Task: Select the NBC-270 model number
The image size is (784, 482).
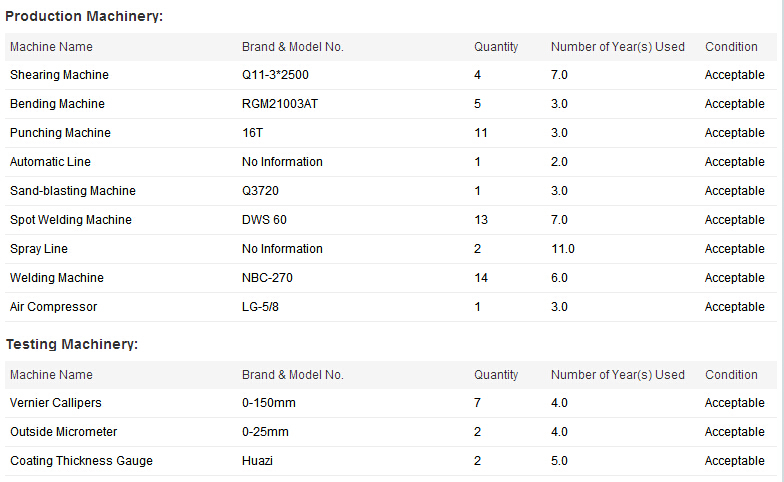Action: [267, 278]
